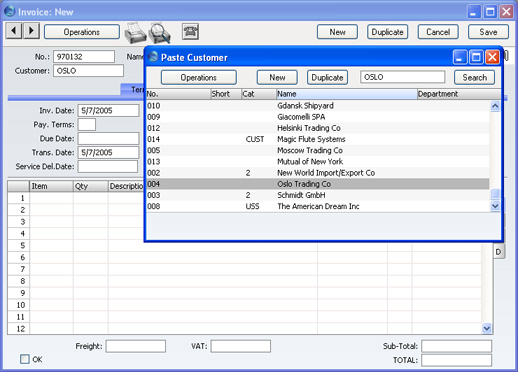Sort customer list by Cat column

coord(259,94)
